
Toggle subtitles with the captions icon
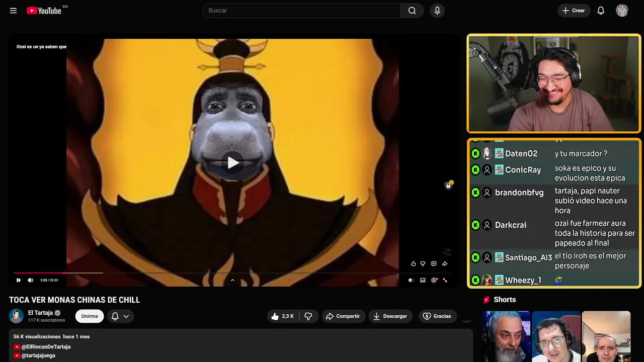point(423,280)
